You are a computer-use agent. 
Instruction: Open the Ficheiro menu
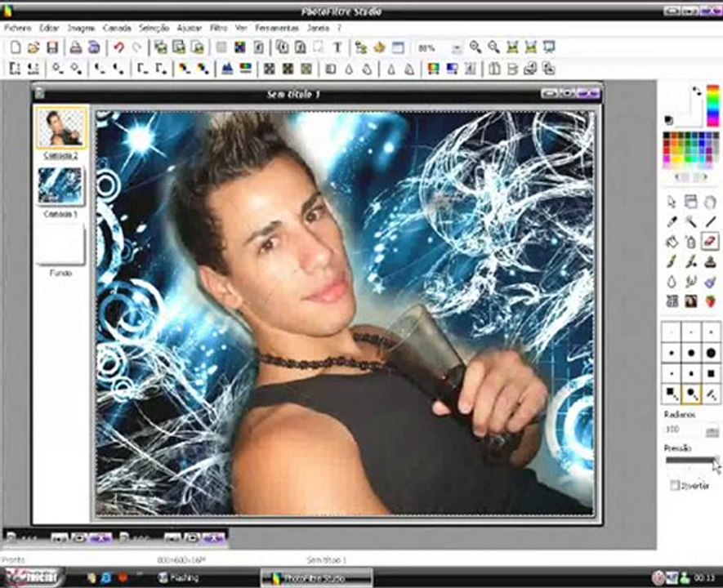17,28
